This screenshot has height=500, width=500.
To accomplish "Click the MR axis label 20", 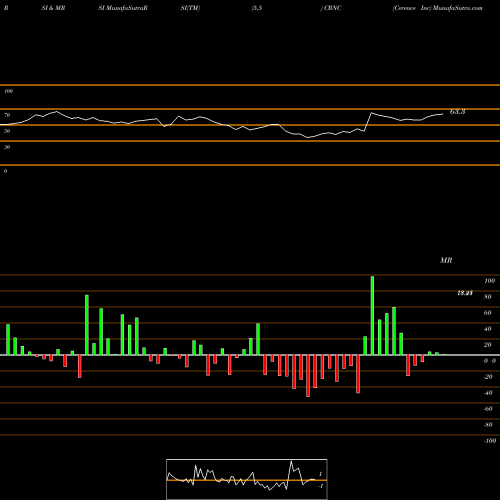I will click(488, 345).
